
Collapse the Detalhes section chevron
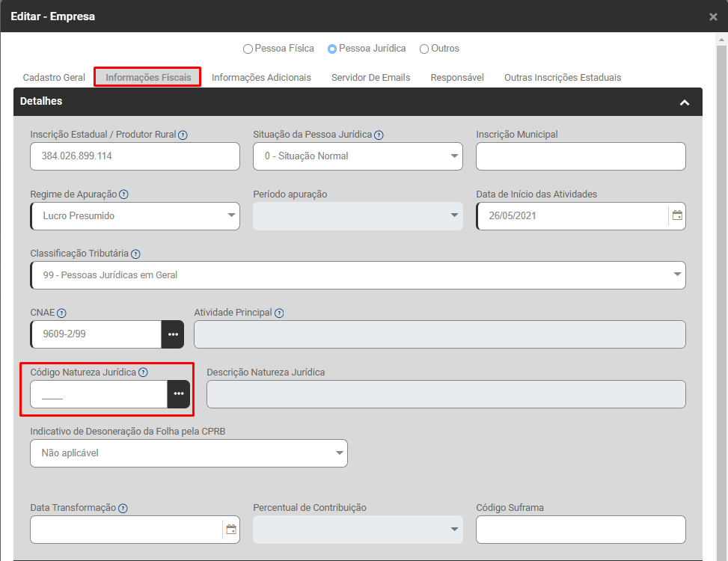point(684,102)
